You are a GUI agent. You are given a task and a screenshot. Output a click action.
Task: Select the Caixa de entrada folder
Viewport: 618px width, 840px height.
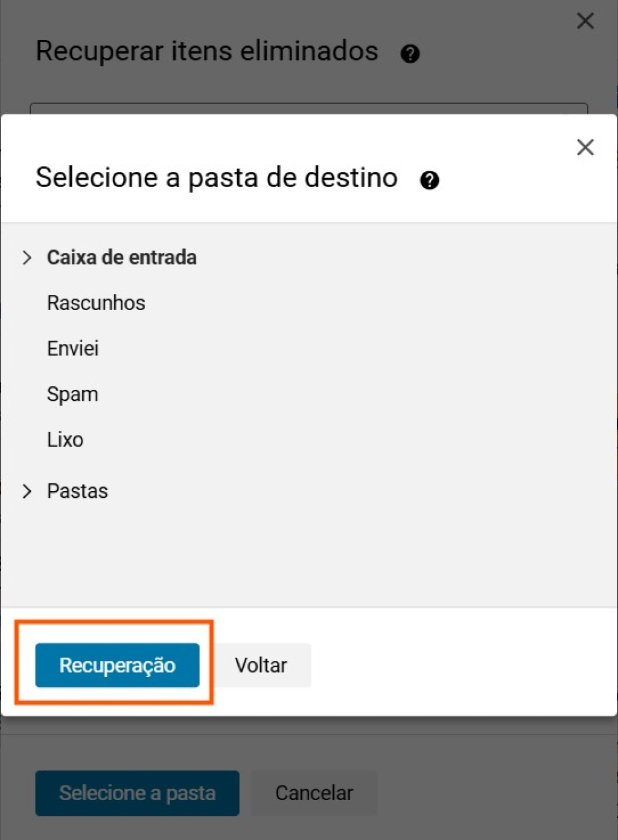(121, 258)
